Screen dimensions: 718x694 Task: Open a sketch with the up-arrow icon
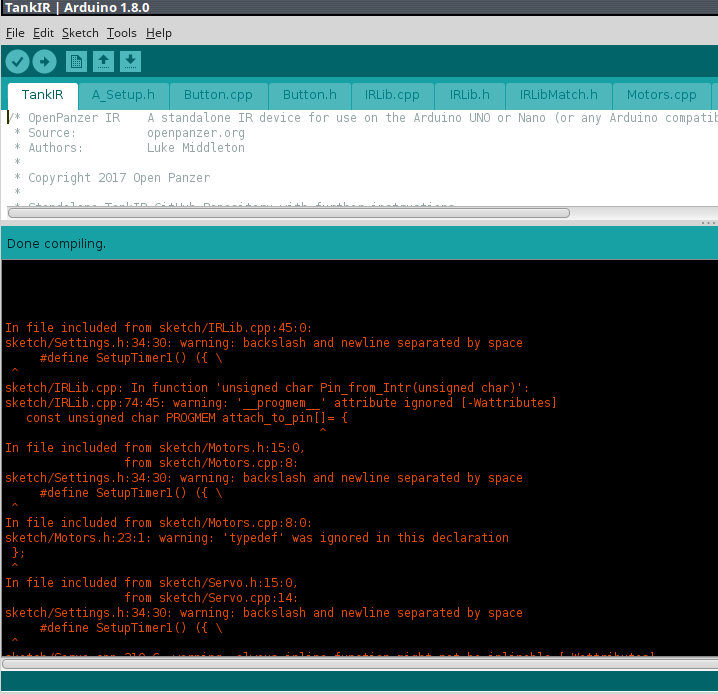[103, 61]
